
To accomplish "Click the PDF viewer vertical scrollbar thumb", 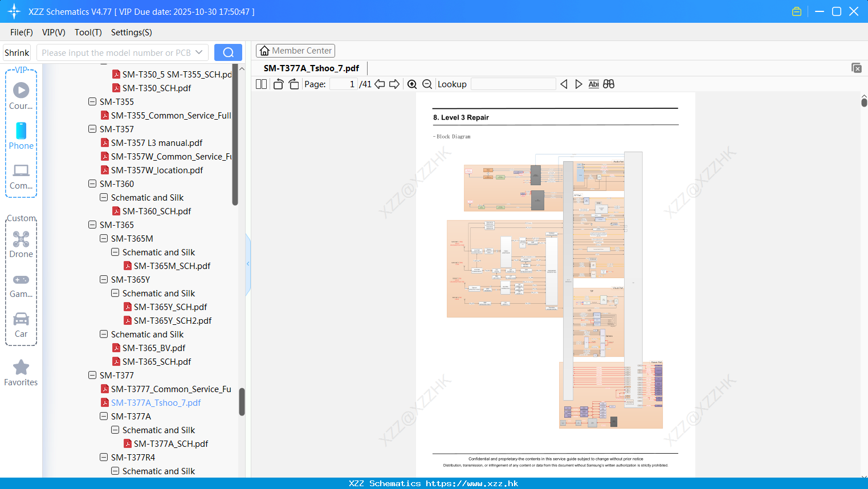I will (x=864, y=102).
